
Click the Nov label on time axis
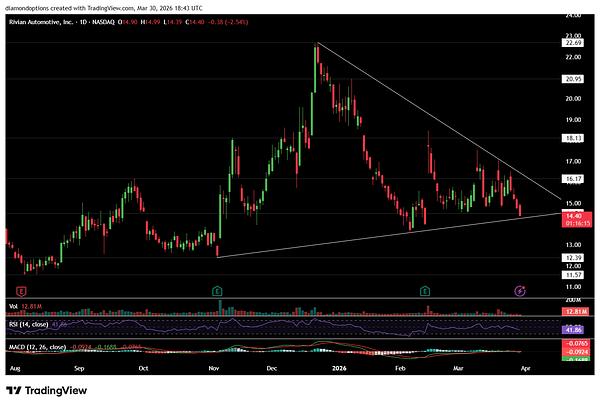[214, 368]
